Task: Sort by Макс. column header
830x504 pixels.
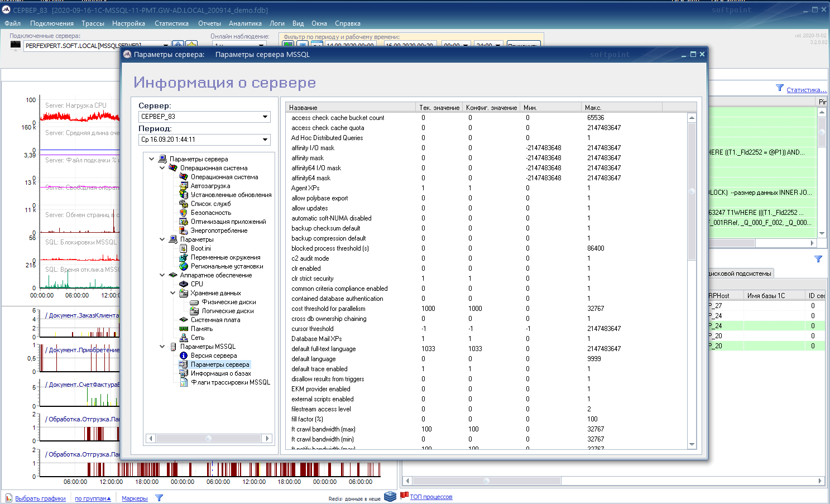Action: tap(622, 107)
